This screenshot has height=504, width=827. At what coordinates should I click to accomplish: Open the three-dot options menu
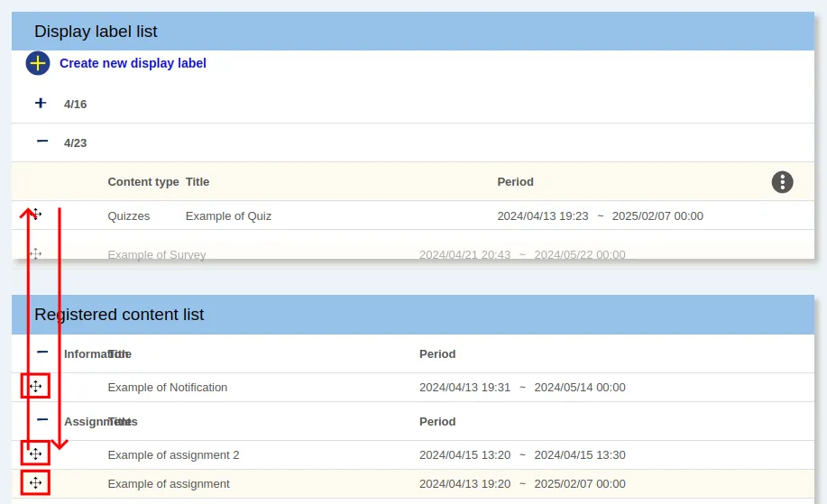782,181
